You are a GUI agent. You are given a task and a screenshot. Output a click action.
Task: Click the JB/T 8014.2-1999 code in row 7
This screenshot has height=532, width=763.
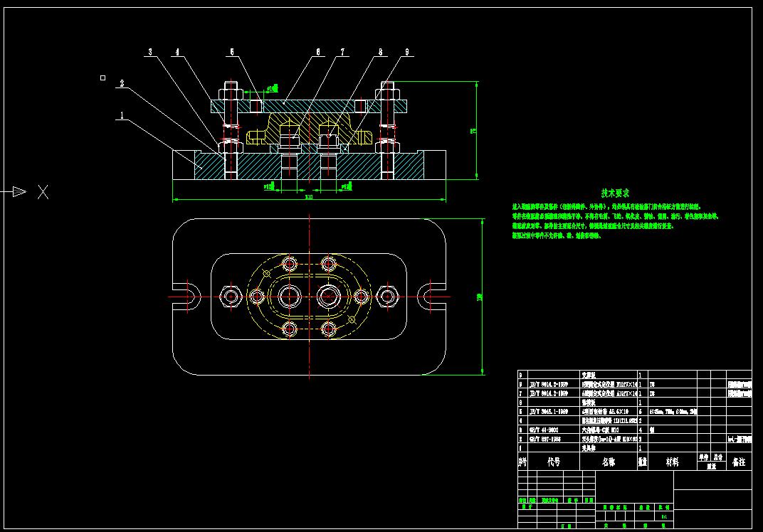tap(554, 393)
